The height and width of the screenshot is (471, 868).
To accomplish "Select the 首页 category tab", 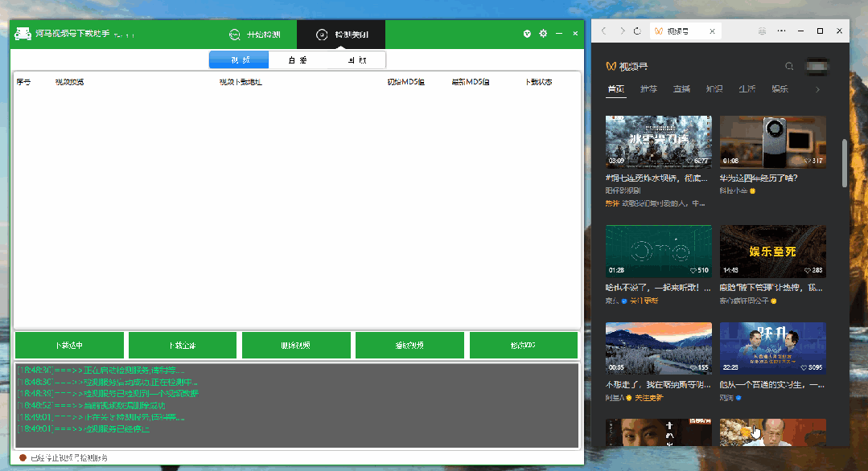I will [x=616, y=89].
